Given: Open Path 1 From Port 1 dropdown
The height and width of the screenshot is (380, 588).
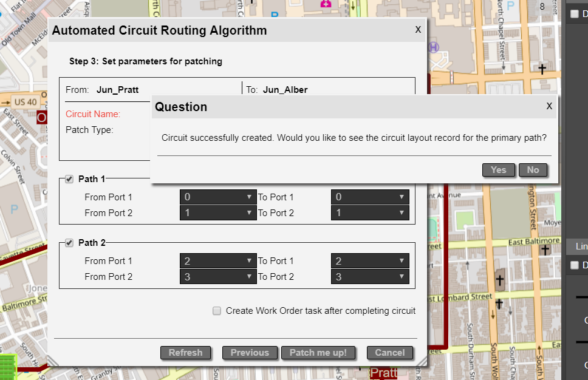Looking at the screenshot, I should tap(219, 197).
